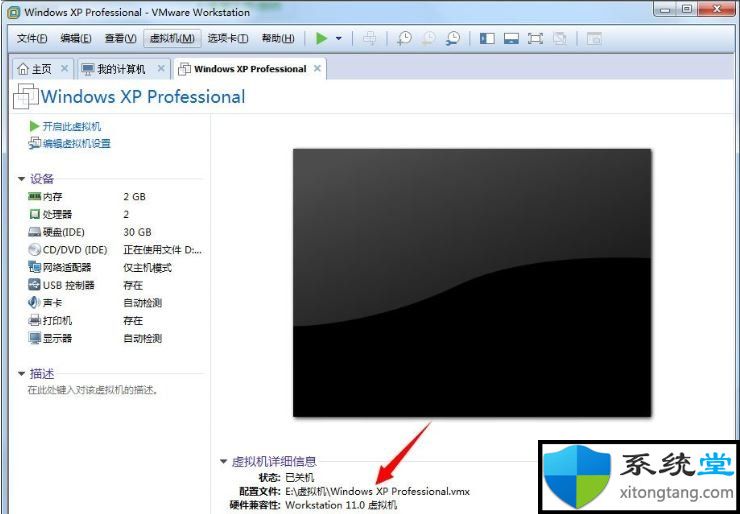Screen dimensions: 740x514
Task: Select the 打印机 device row
Action: click(115, 320)
